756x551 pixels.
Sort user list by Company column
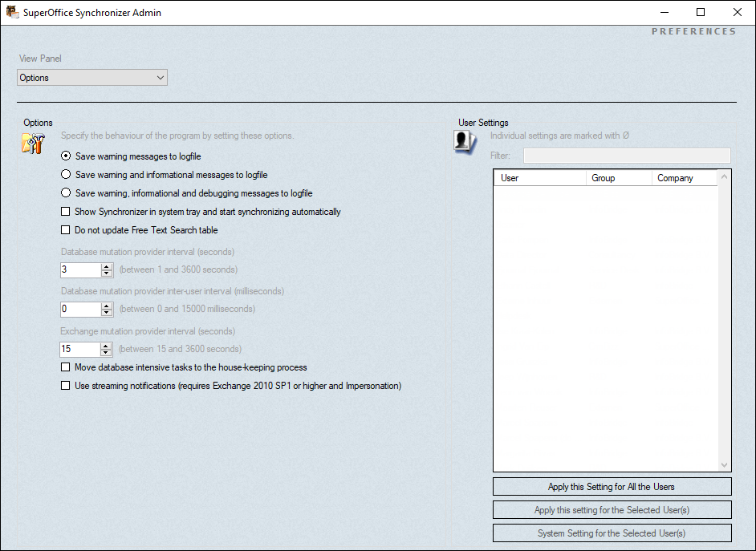[x=684, y=178]
